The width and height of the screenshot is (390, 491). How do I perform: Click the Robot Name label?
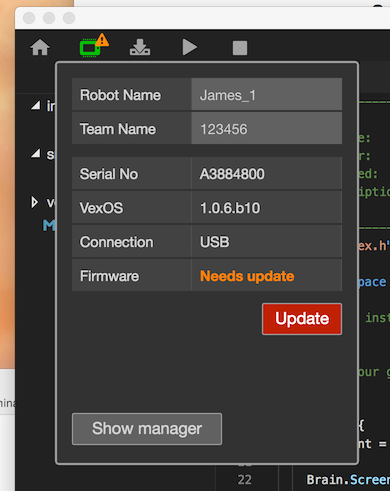point(120,95)
